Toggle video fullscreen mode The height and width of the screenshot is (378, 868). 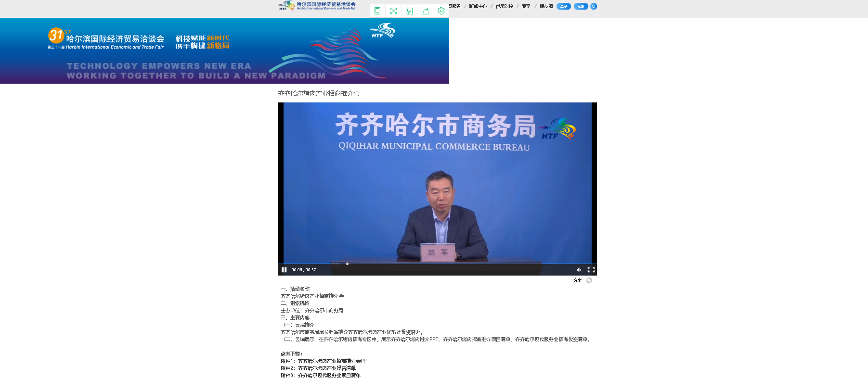(x=591, y=270)
